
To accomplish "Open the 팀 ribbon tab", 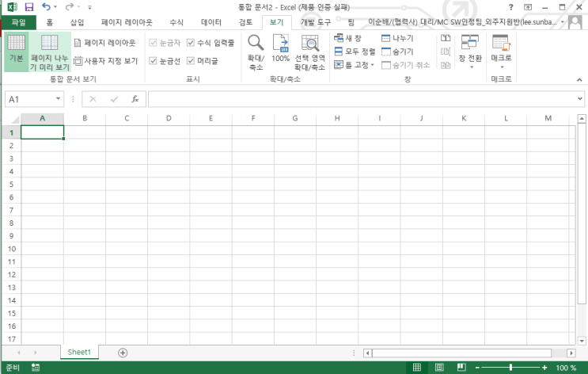I will pyautogui.click(x=351, y=22).
